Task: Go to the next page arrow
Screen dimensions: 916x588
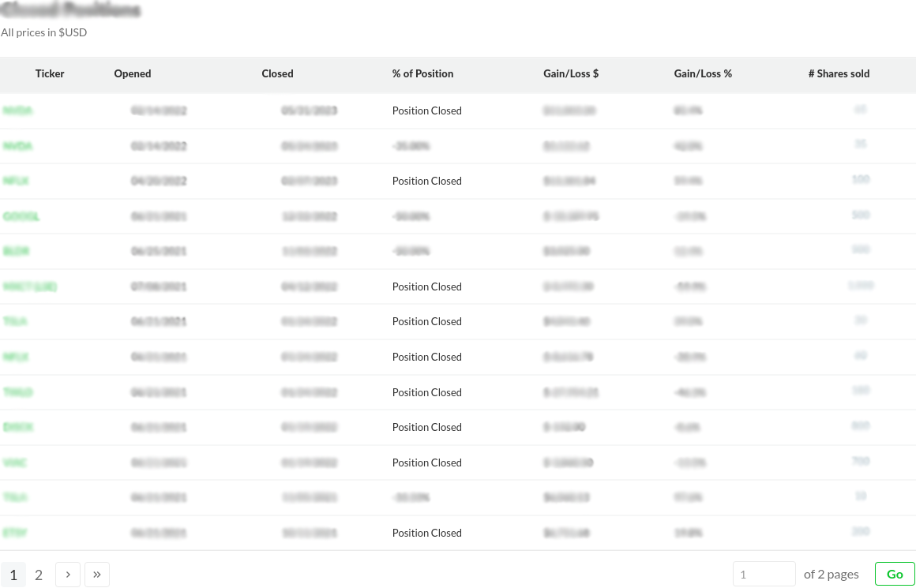Action: click(x=68, y=575)
